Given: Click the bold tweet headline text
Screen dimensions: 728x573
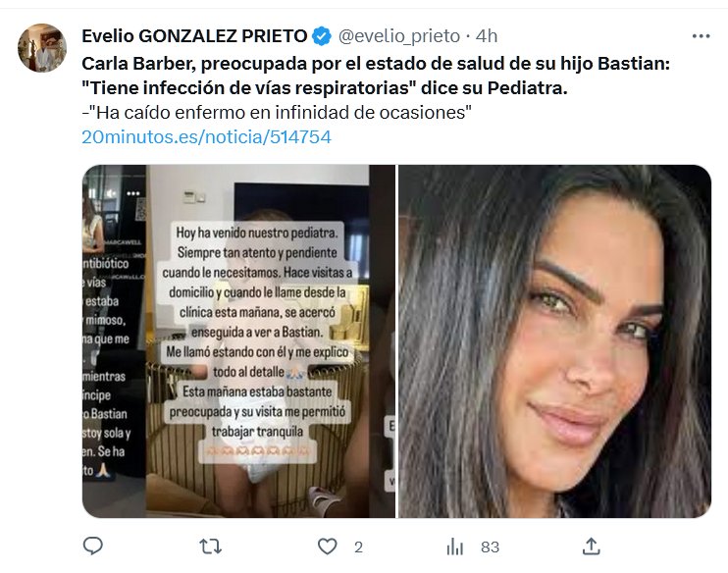Looking at the screenshot, I should pos(376,76).
